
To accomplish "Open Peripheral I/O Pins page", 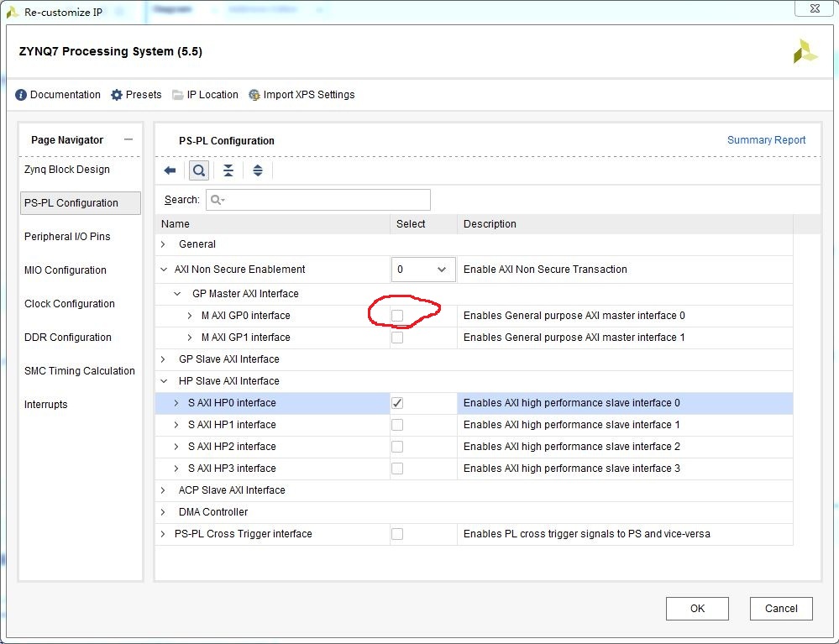I will [67, 237].
